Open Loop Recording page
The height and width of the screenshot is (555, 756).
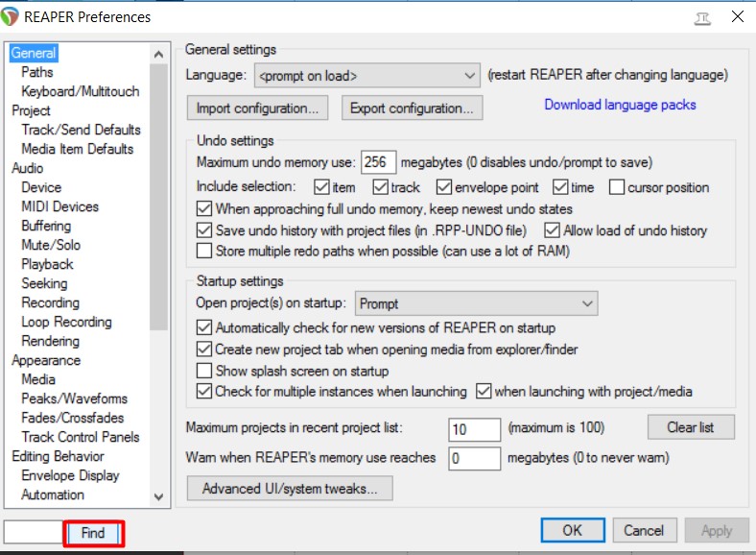(66, 322)
